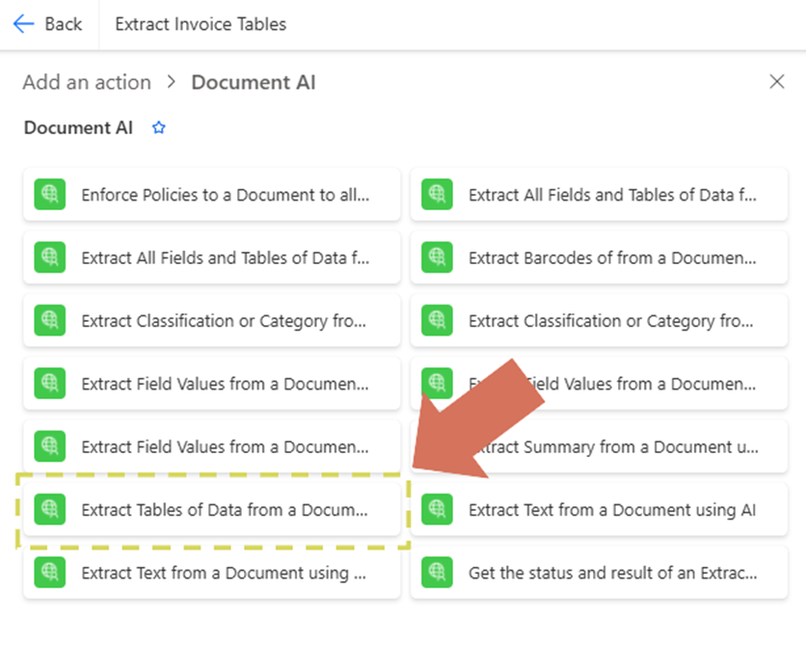806x672 pixels.
Task: Choose the Extract Field Values from a Document action
Action: pos(212,383)
